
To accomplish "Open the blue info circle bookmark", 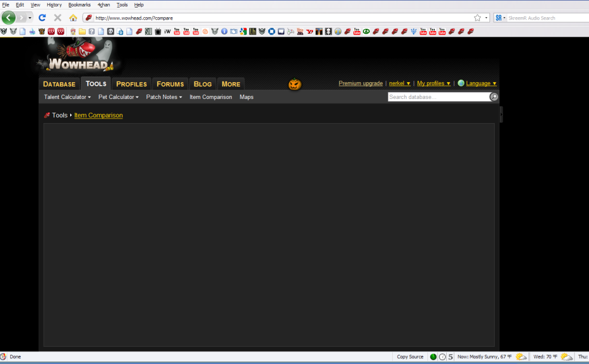I will pyautogui.click(x=224, y=32).
